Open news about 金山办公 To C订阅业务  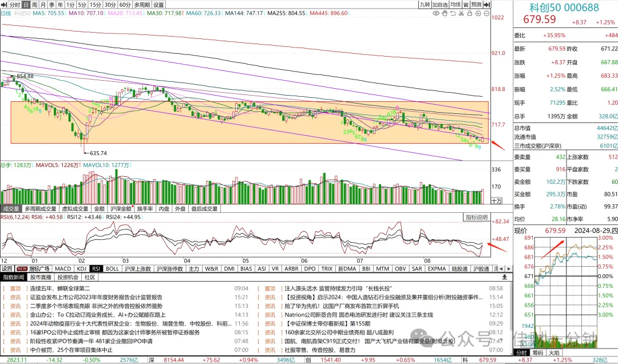98,315
